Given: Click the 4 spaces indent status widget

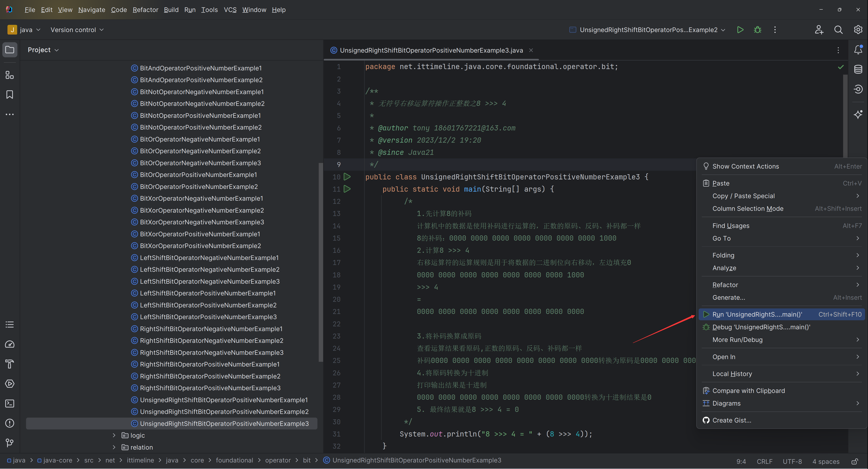Looking at the screenshot, I should 826,461.
